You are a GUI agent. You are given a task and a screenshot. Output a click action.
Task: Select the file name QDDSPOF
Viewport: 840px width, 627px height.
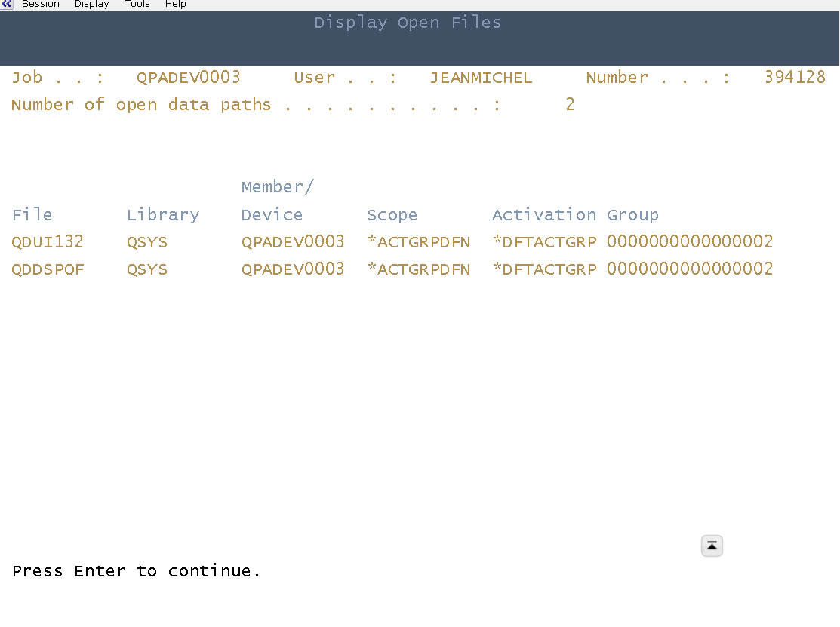tap(48, 269)
